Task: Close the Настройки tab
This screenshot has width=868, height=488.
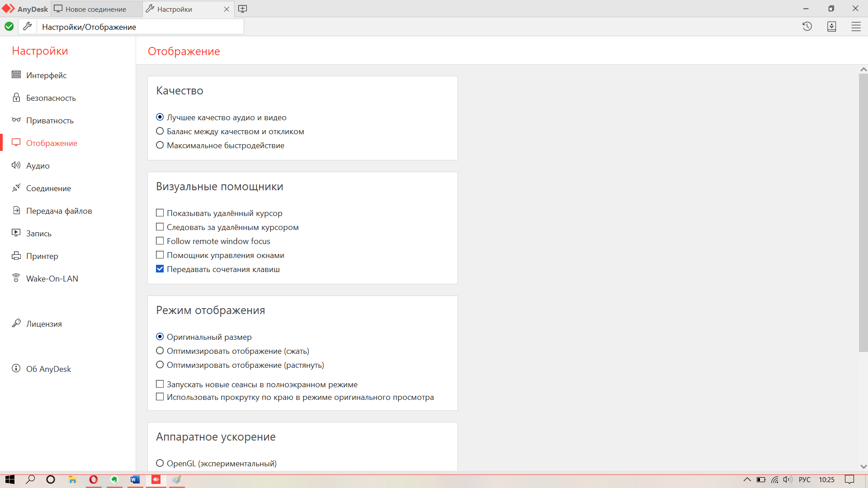Action: click(226, 9)
